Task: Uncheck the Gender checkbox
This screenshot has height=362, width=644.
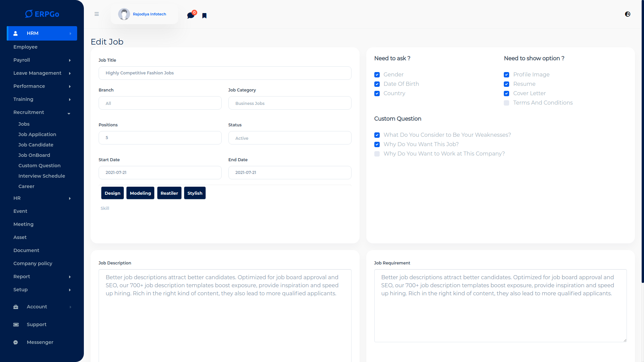Action: pos(377,75)
